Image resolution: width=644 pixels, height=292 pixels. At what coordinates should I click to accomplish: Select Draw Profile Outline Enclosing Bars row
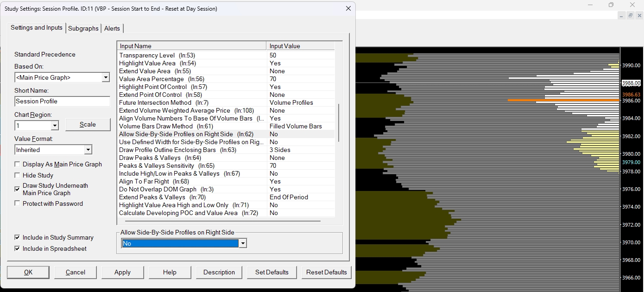(x=226, y=150)
